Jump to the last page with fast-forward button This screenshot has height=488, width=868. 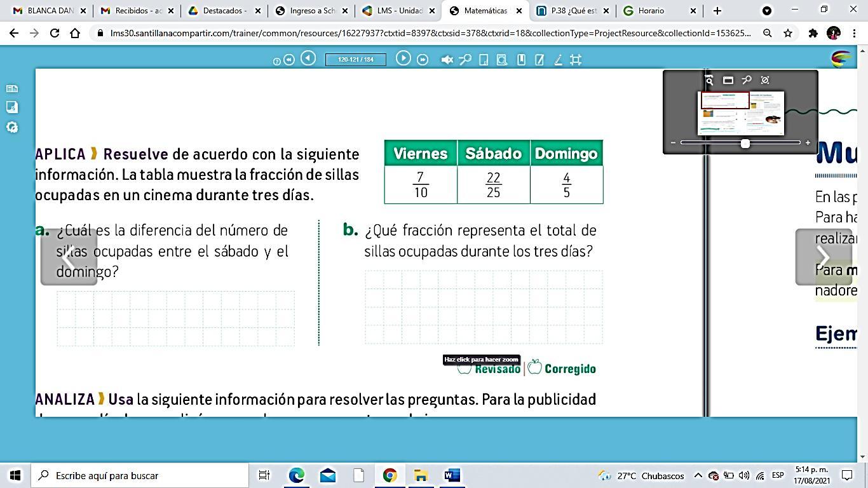point(423,60)
